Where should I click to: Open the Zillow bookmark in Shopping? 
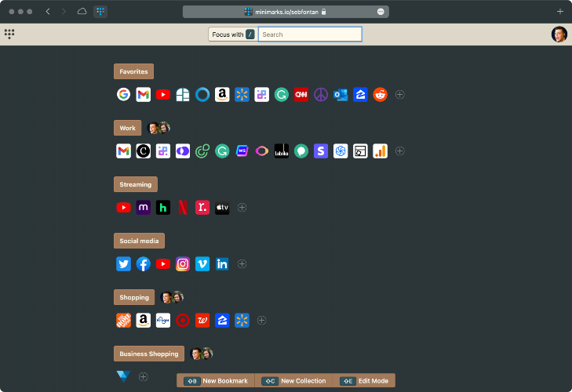(222, 321)
